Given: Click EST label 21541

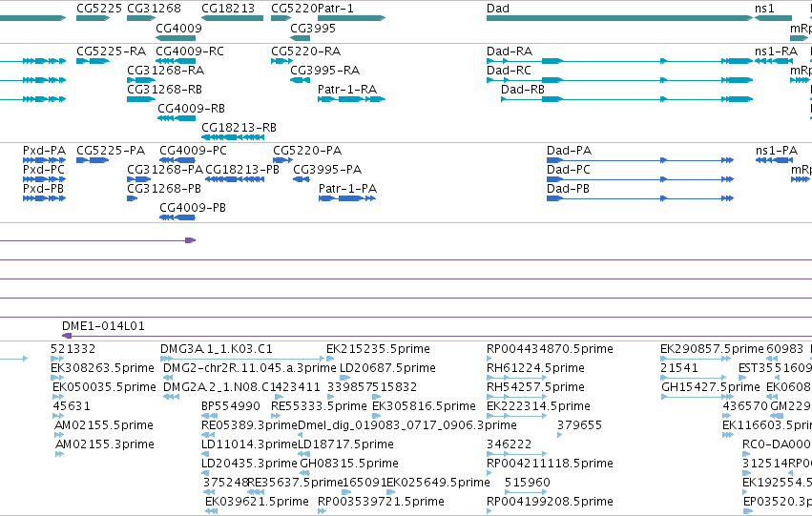Looking at the screenshot, I should pyautogui.click(x=679, y=368).
